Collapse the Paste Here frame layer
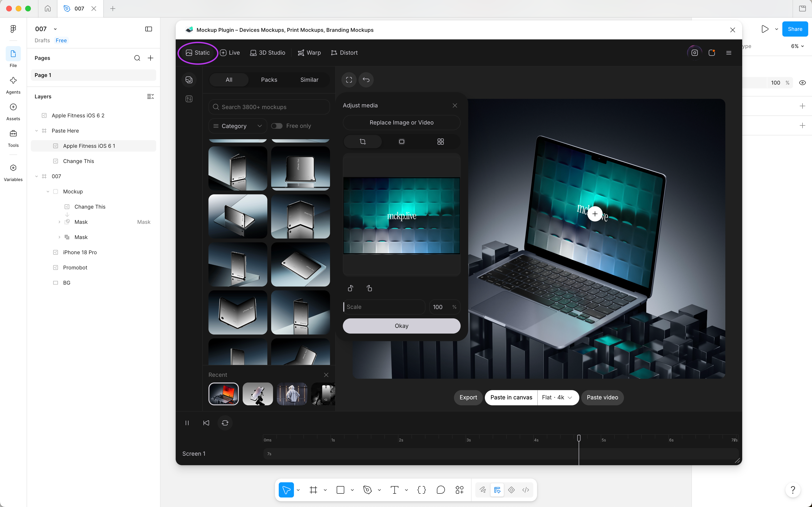 (37, 131)
